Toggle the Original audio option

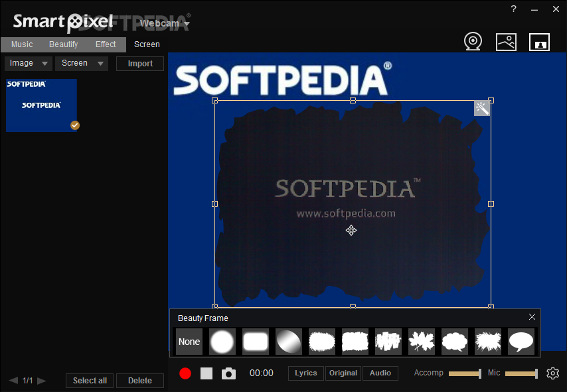point(343,373)
